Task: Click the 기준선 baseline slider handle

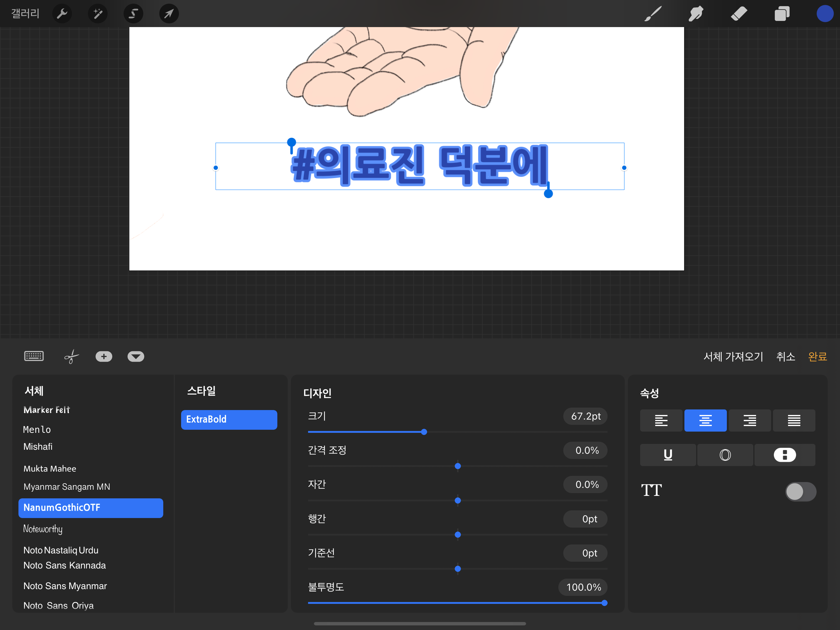Action: 458,569
